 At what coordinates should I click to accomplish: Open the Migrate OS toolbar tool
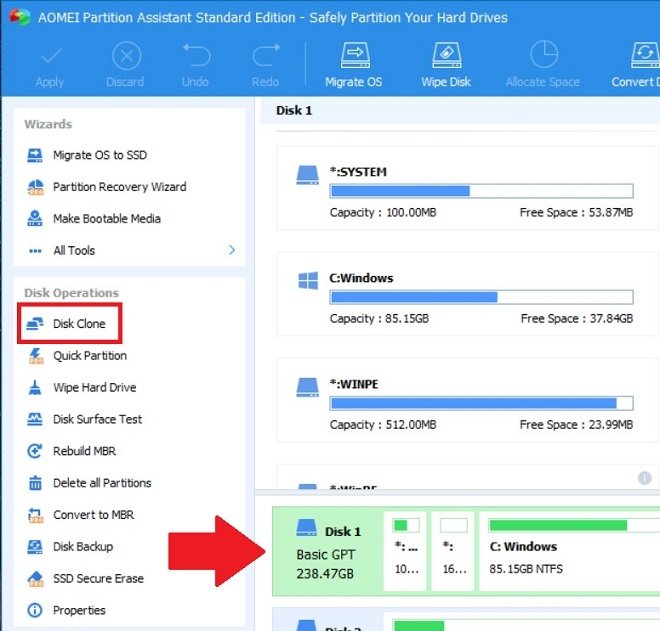[x=354, y=65]
